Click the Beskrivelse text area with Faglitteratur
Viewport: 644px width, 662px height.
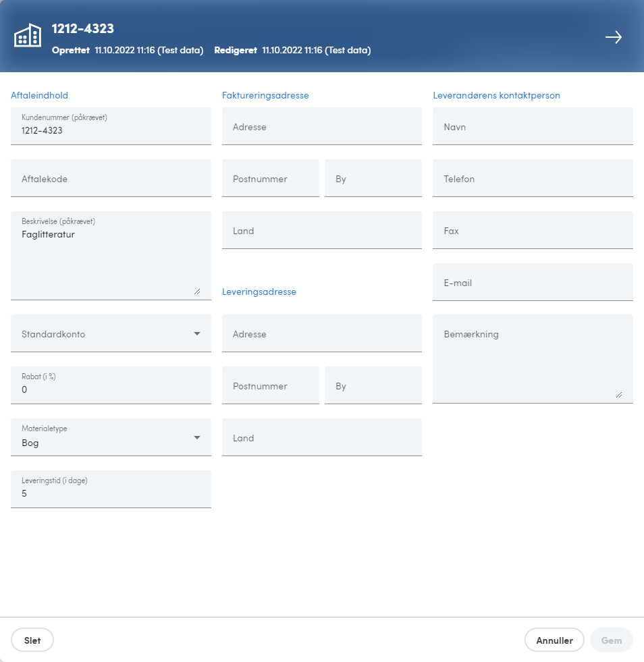coord(111,256)
